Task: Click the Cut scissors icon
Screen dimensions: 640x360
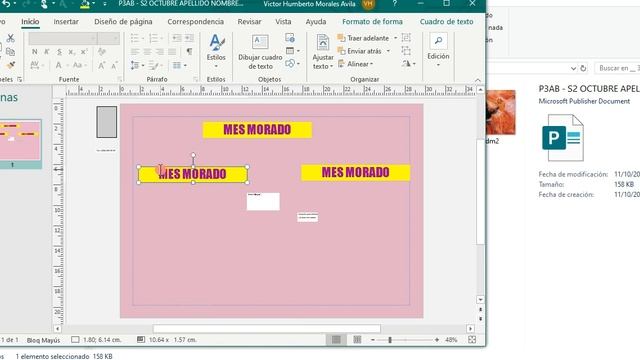Action: click(x=11, y=38)
